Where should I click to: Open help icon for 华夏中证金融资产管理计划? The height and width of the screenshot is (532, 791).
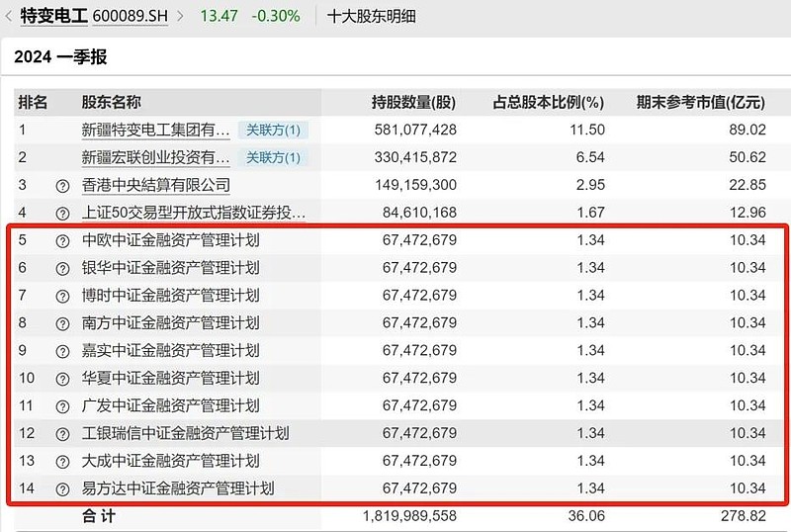click(x=62, y=379)
